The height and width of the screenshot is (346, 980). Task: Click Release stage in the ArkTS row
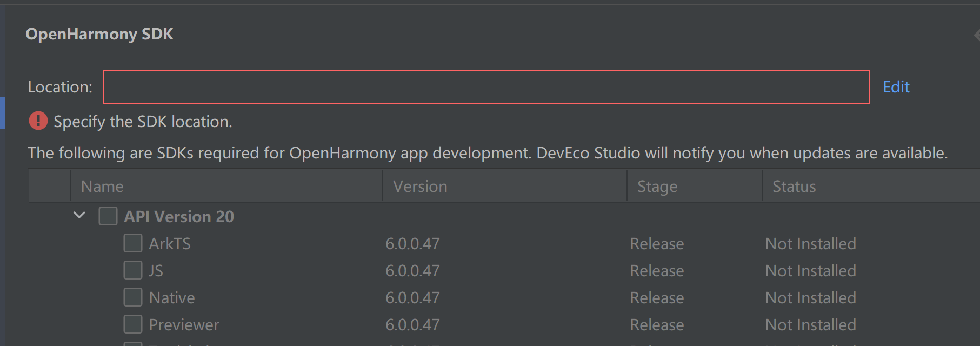click(x=657, y=244)
